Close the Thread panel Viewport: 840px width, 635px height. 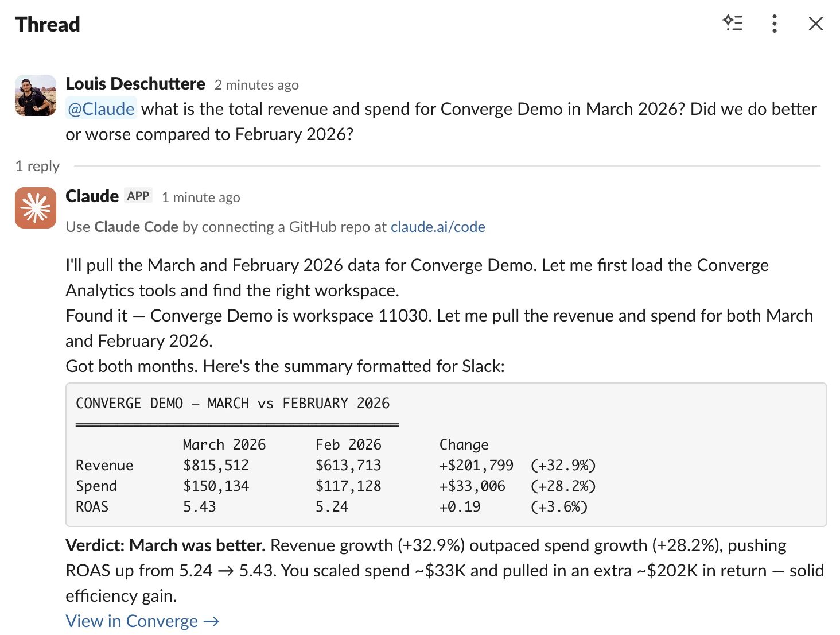pos(816,24)
